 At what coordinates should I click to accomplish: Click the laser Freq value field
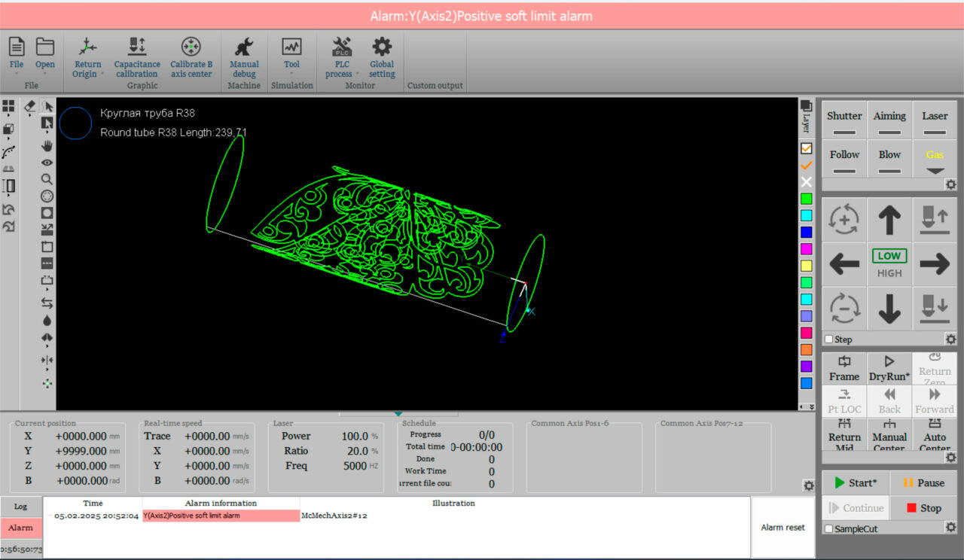[355, 466]
